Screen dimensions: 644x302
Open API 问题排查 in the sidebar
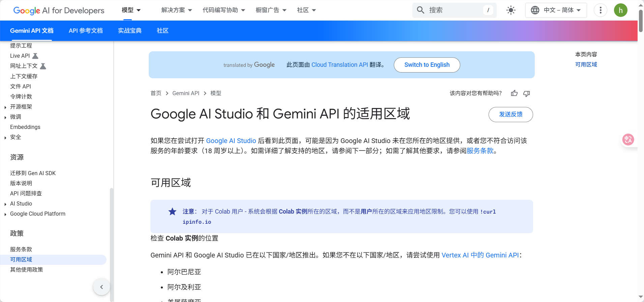point(26,193)
